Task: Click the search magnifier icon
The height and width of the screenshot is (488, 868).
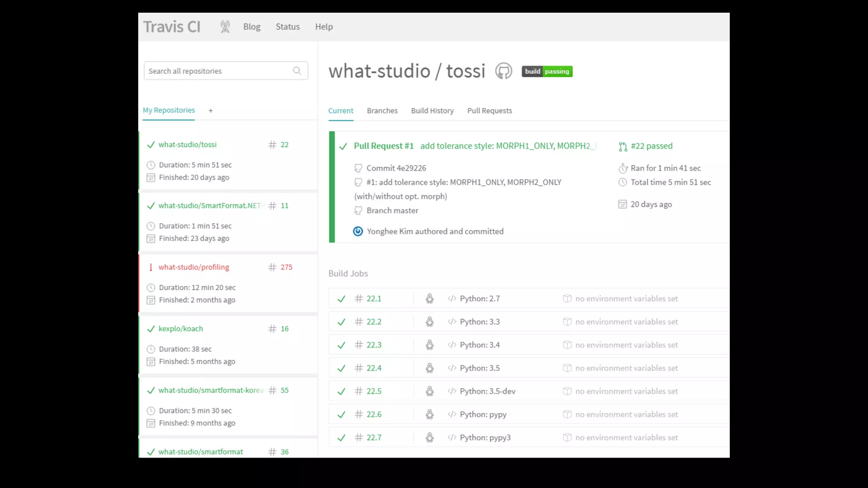Action: [x=297, y=71]
